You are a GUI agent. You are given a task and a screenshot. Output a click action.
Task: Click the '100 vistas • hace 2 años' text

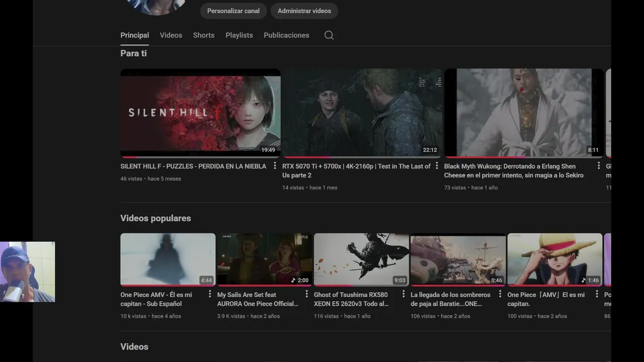[x=537, y=316]
